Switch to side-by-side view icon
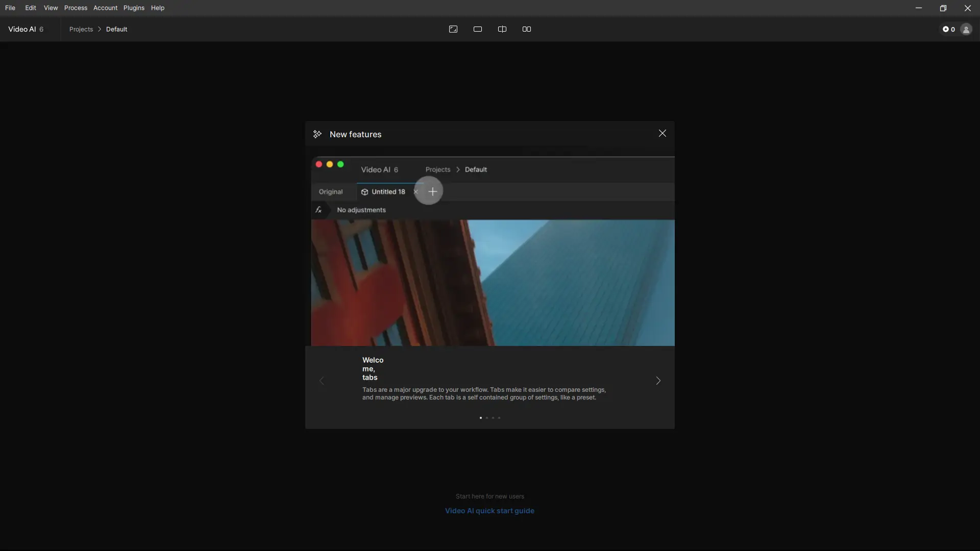980x551 pixels. 527,29
